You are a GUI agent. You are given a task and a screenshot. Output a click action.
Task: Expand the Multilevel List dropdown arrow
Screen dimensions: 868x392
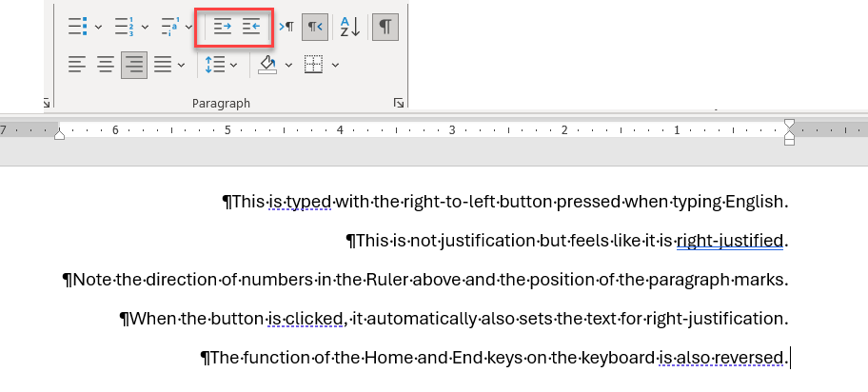coord(188,26)
